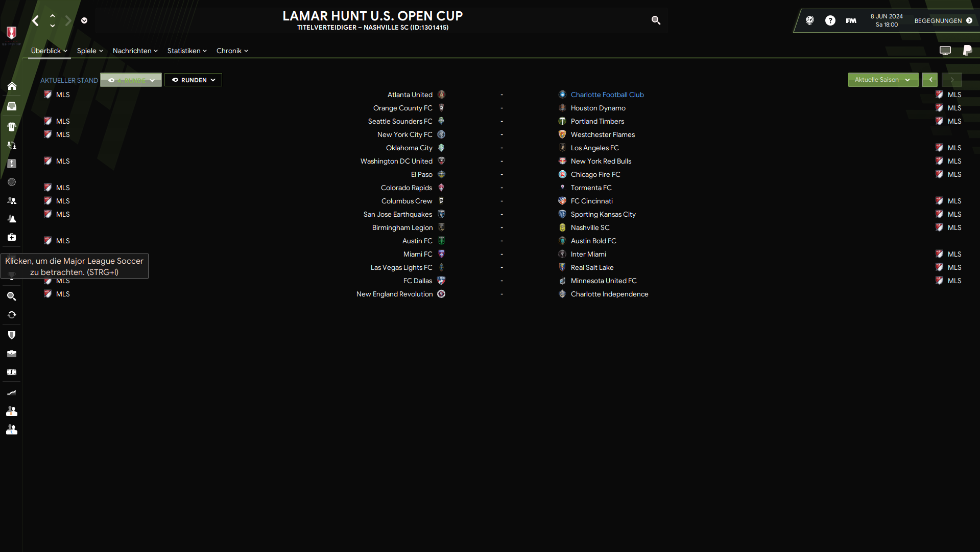Open Washington DC United team link
Viewport: 980px width, 552px height.
click(x=396, y=161)
